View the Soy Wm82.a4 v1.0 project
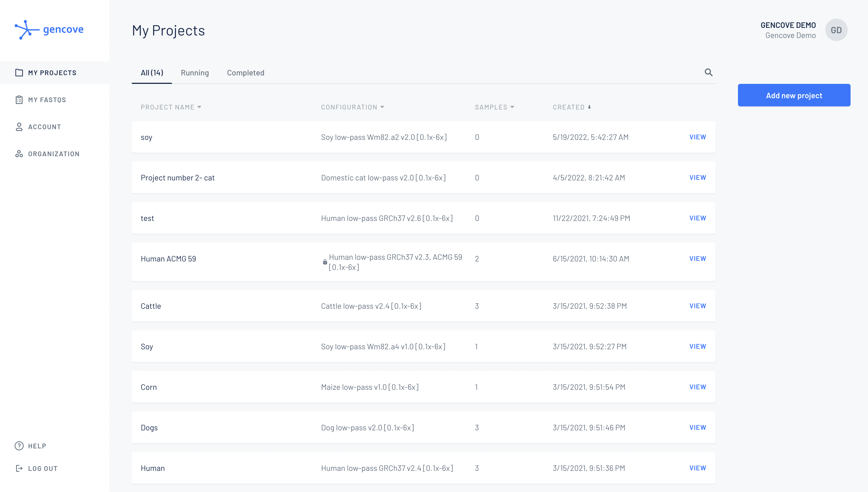868x492 pixels. [697, 346]
